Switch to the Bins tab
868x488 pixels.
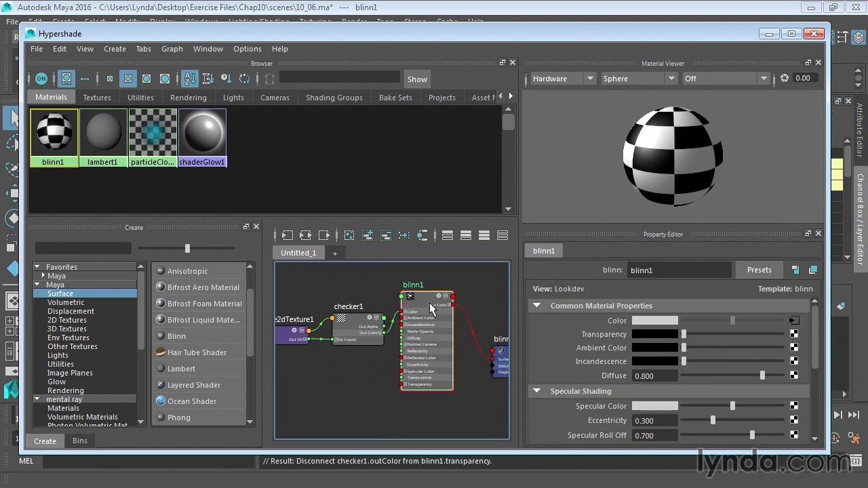click(80, 441)
